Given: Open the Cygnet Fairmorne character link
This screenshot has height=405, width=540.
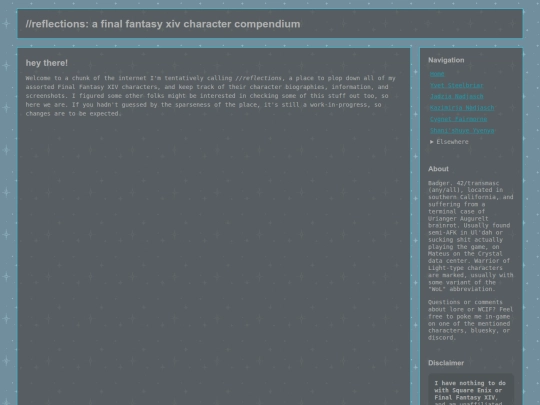Looking at the screenshot, I should coord(458,119).
